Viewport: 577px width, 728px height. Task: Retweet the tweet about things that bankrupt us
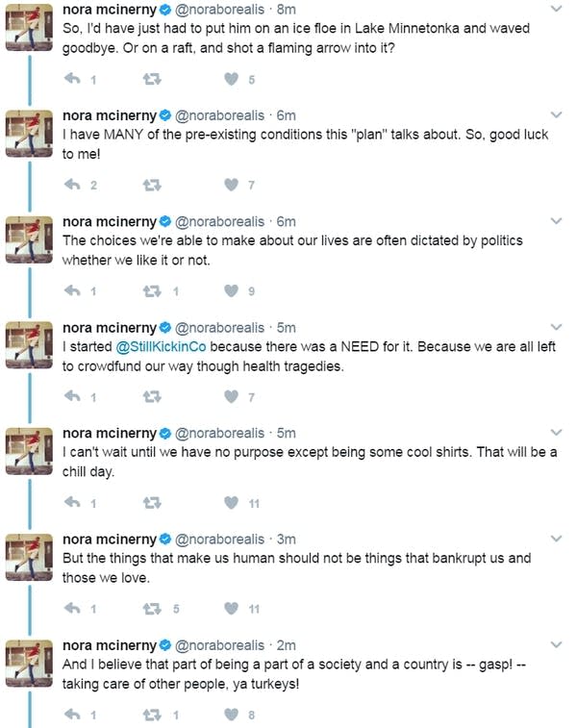[x=152, y=608]
